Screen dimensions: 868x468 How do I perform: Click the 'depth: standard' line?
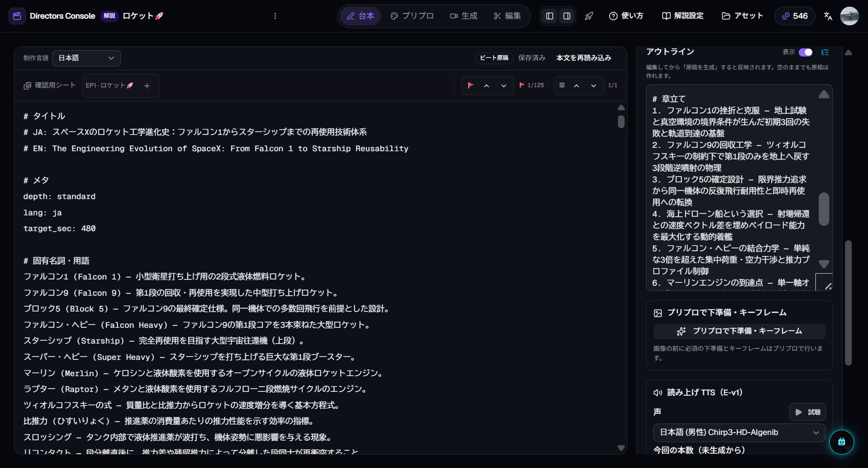[60, 196]
